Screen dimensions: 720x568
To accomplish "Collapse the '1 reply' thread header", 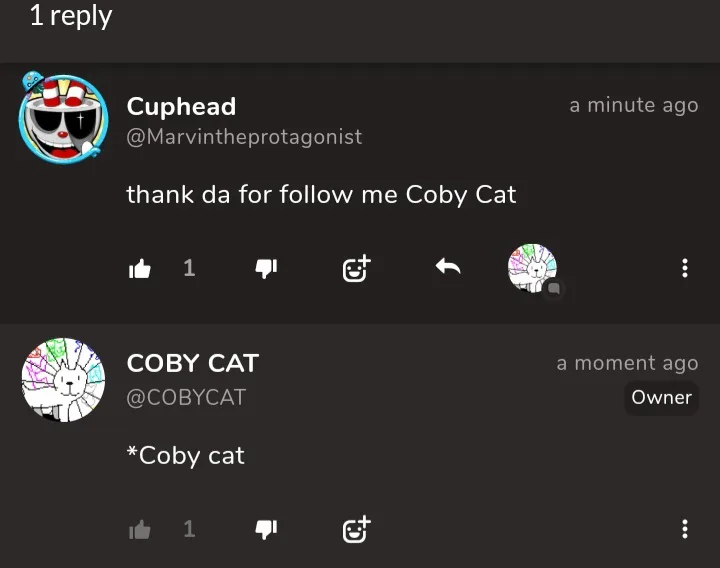I will [70, 16].
